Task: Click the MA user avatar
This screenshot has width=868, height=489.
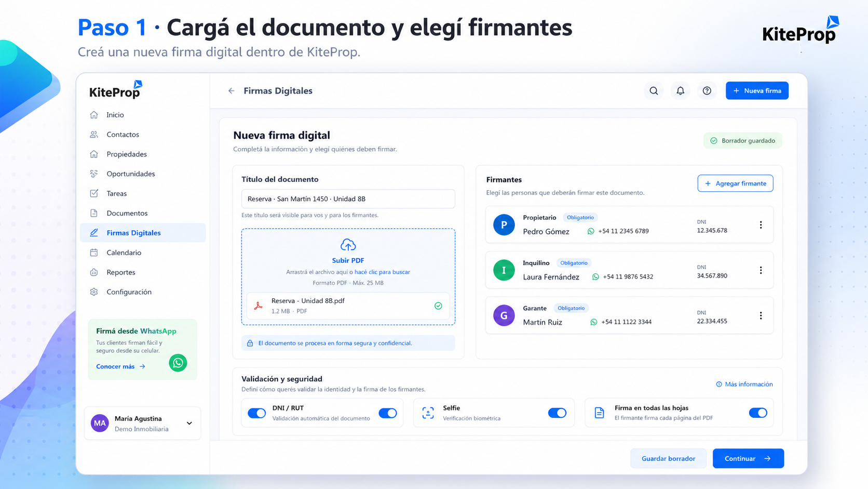Action: click(100, 424)
